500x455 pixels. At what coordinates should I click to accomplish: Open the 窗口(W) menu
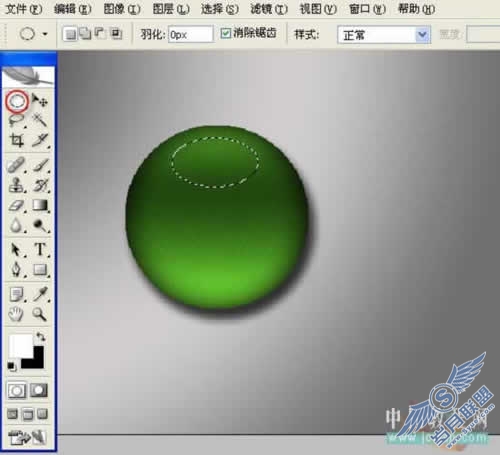coord(367,9)
